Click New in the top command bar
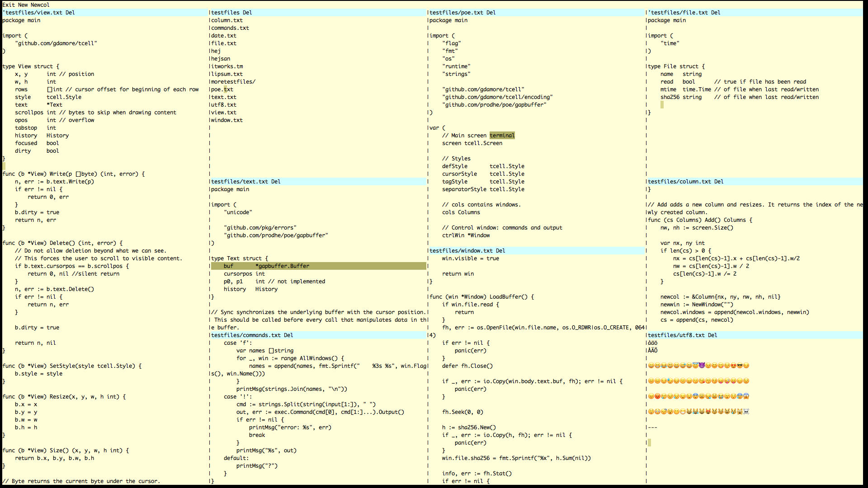Image resolution: width=868 pixels, height=488 pixels. (x=23, y=5)
